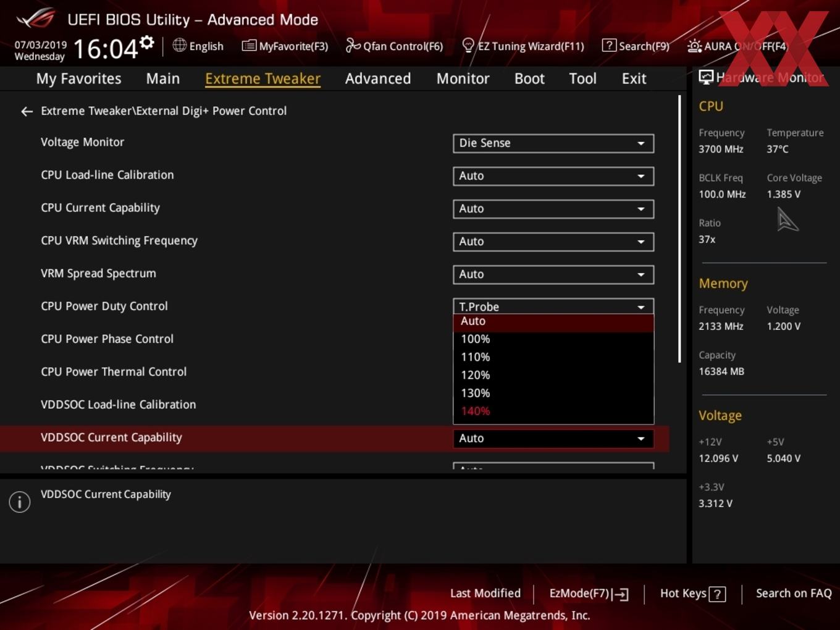840x630 pixels.
Task: Click the date 07/03/2019 Wednesday
Action: 40,51
